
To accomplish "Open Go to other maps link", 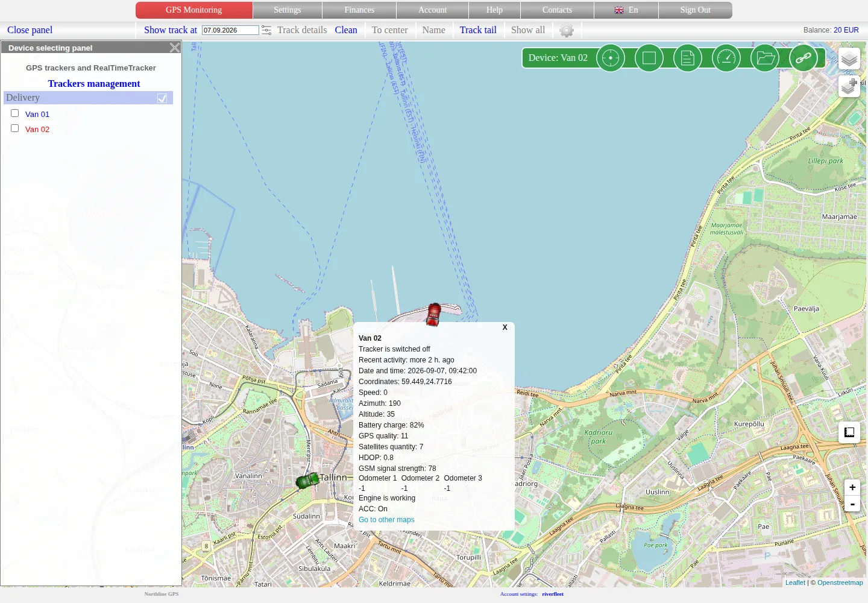I will pos(386,520).
